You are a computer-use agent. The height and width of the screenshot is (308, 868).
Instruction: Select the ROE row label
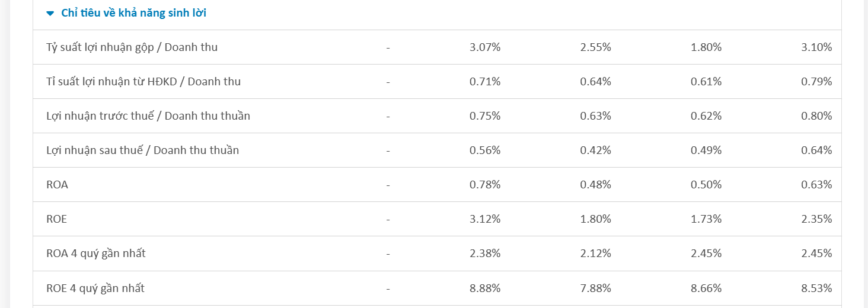[x=56, y=219]
